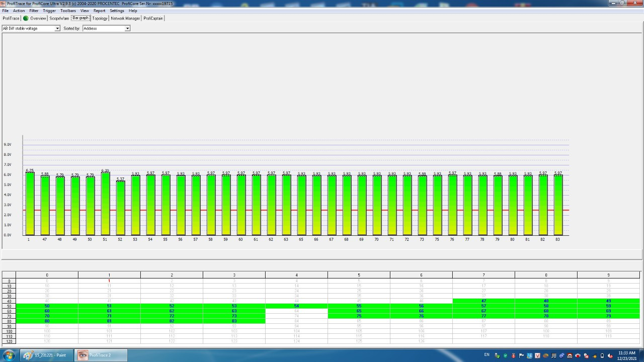
Task: Open the Trigger menu
Action: click(49, 11)
